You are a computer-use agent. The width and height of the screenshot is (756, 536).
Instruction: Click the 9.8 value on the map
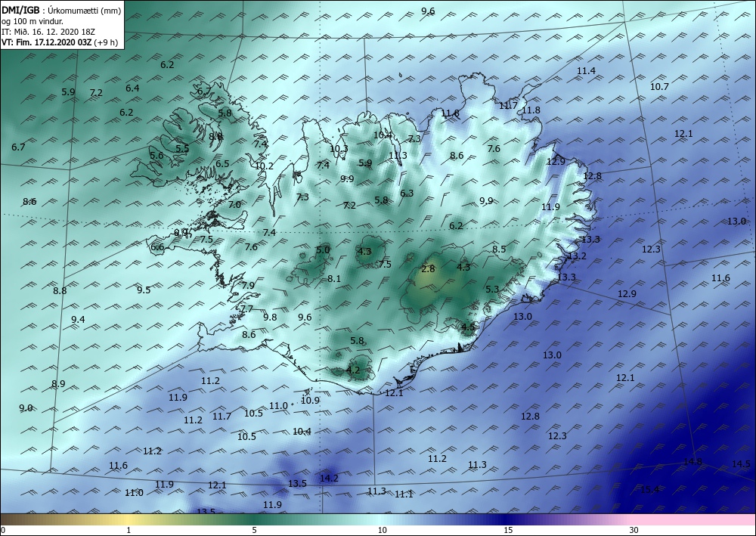point(270,318)
